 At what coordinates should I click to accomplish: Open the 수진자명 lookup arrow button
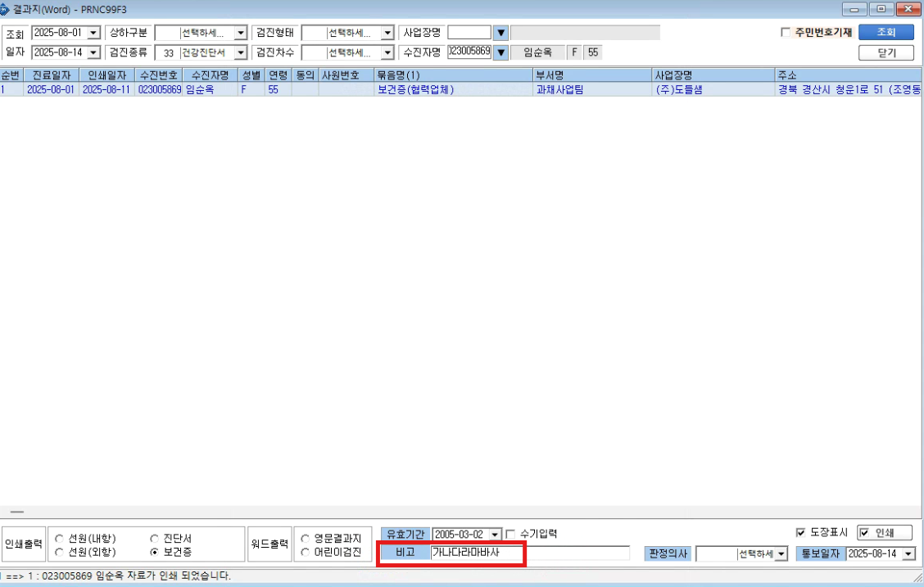[x=500, y=52]
